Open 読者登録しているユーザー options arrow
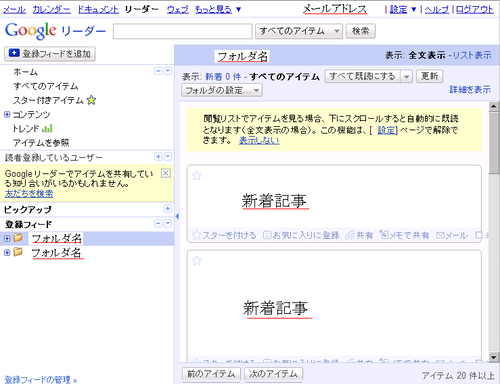 (x=168, y=157)
